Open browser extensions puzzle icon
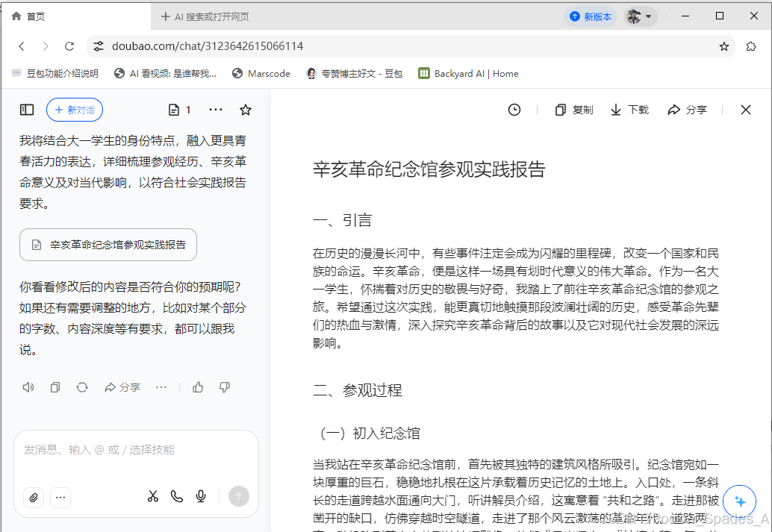The height and width of the screenshot is (532, 772). click(x=751, y=46)
